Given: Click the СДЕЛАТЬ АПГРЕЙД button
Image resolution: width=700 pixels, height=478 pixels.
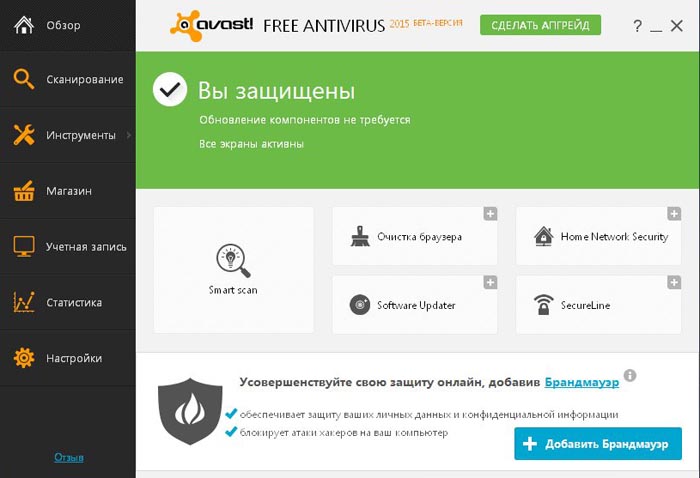Looking at the screenshot, I should (540, 25).
